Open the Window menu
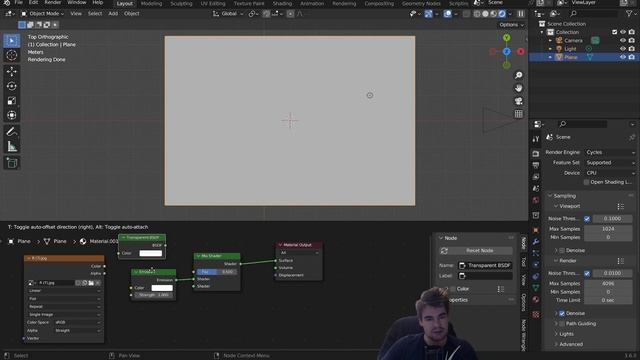 [x=77, y=2]
